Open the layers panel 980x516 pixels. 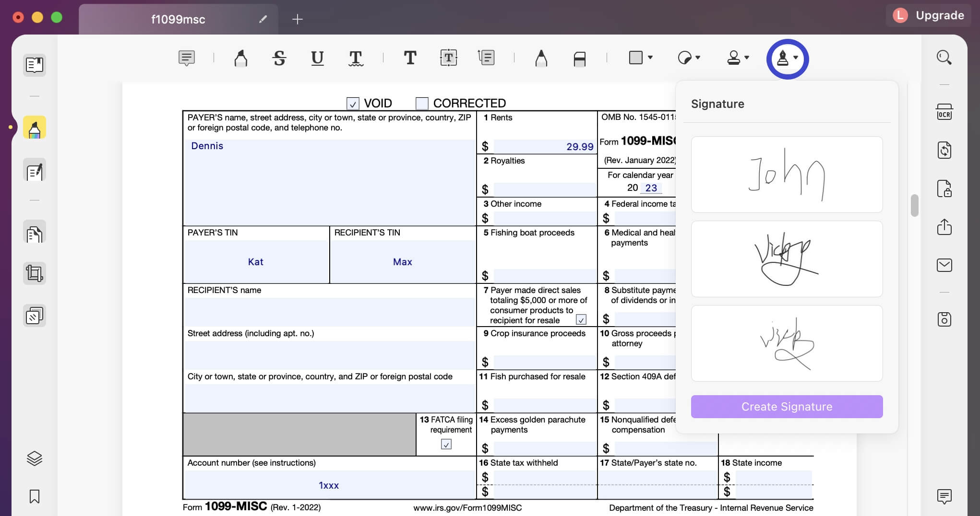pos(35,458)
